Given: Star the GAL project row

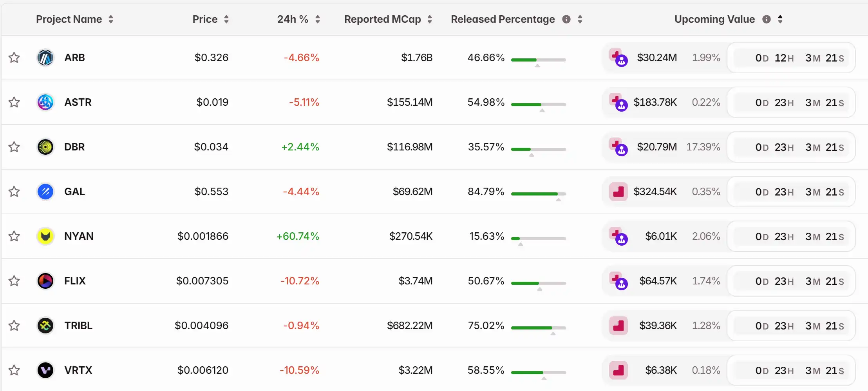Looking at the screenshot, I should (x=14, y=192).
